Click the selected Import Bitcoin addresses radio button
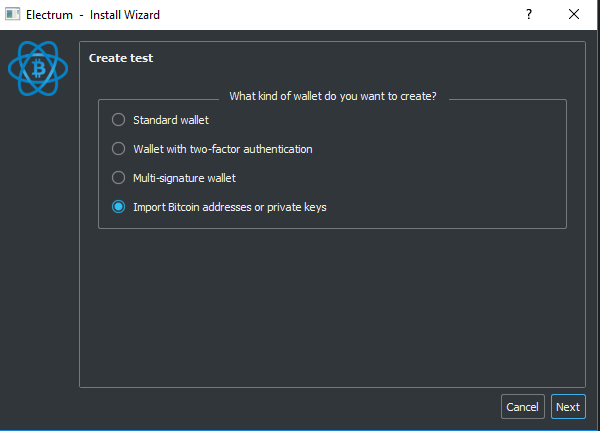This screenshot has height=431, width=600. click(x=119, y=207)
